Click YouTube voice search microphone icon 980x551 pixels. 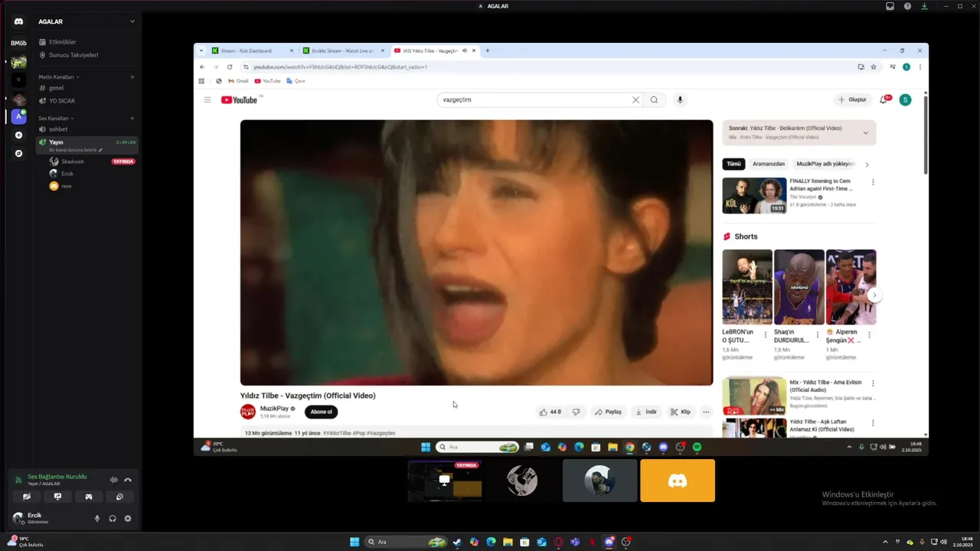coord(680,99)
